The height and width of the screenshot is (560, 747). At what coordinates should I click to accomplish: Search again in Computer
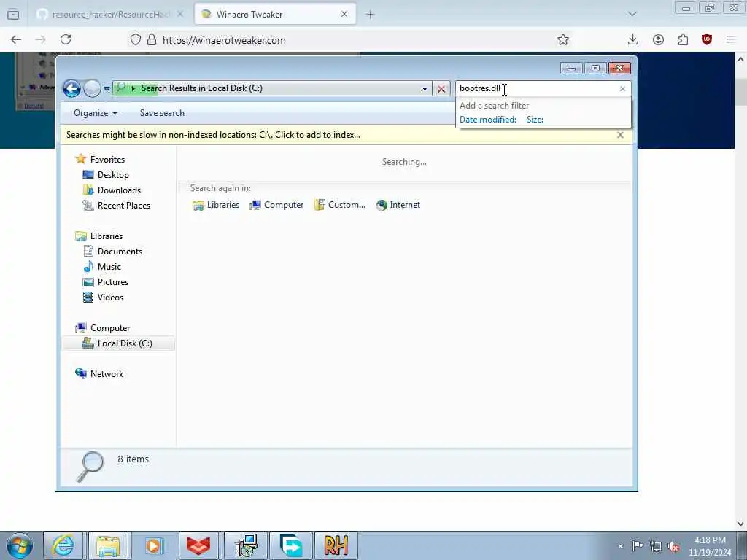coord(276,205)
